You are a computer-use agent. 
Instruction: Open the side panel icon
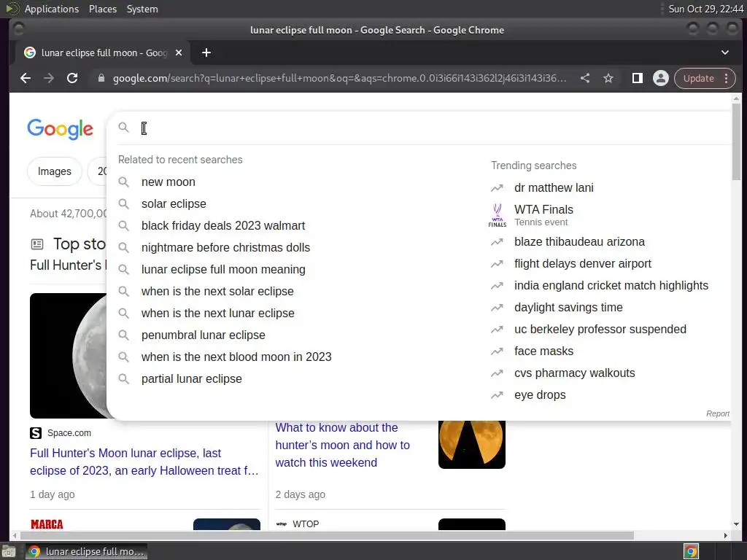point(637,78)
